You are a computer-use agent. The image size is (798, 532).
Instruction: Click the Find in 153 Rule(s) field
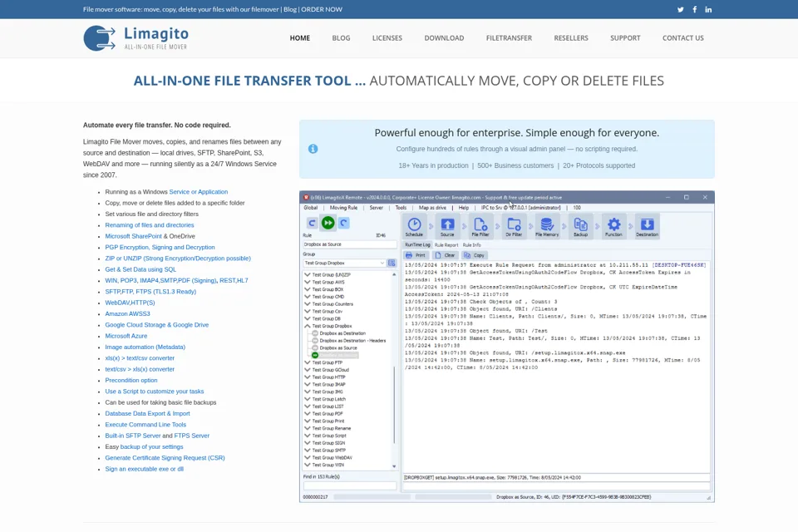[350, 486]
